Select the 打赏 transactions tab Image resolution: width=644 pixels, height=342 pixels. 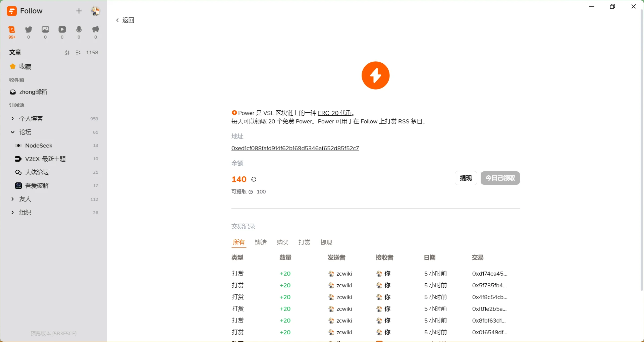tap(304, 242)
